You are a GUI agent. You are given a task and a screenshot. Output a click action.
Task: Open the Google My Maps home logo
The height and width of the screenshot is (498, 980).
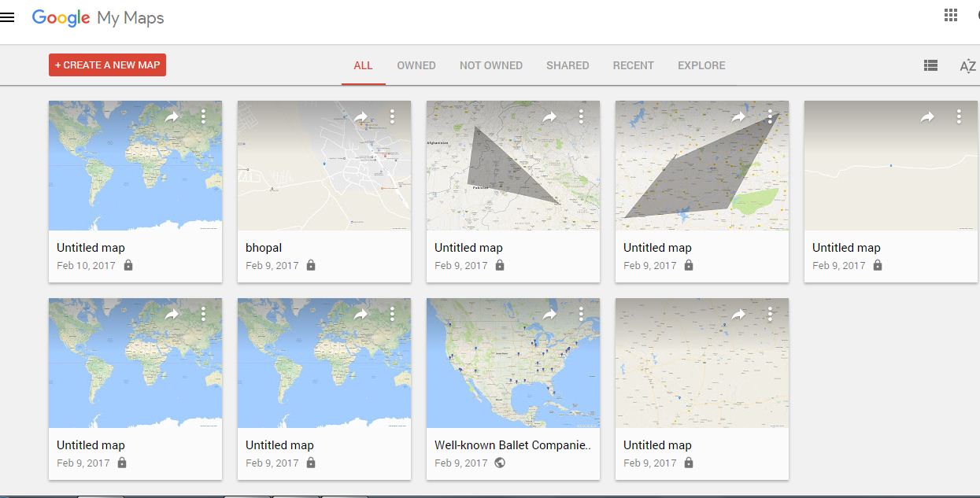98,17
